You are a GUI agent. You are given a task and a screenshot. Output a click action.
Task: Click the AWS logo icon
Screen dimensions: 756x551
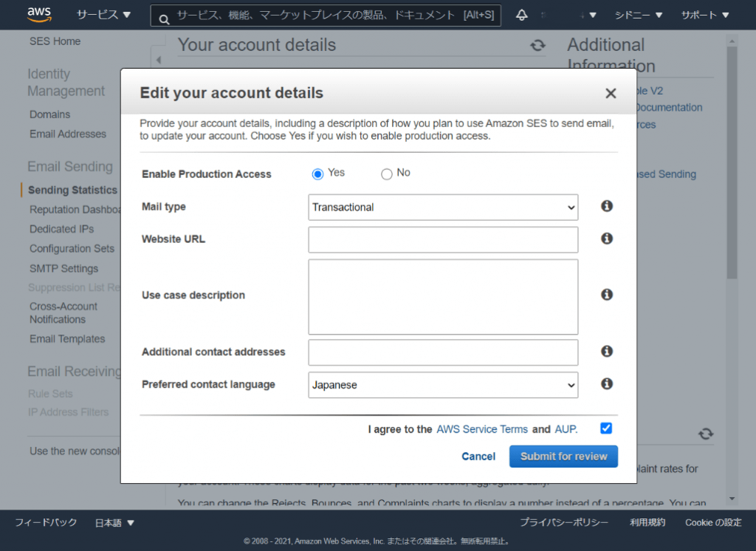click(40, 15)
